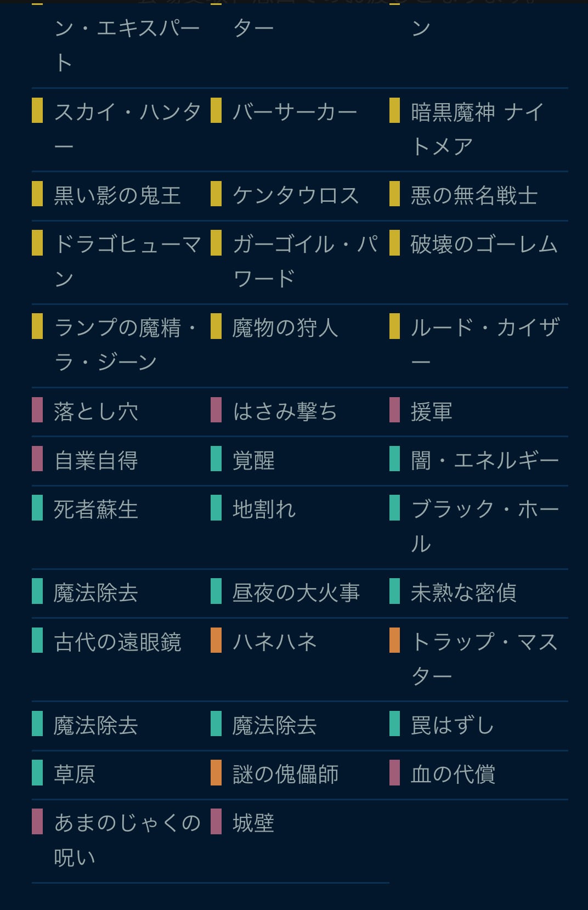Click the バーサーカー card name
The height and width of the screenshot is (910, 588).
(x=295, y=112)
